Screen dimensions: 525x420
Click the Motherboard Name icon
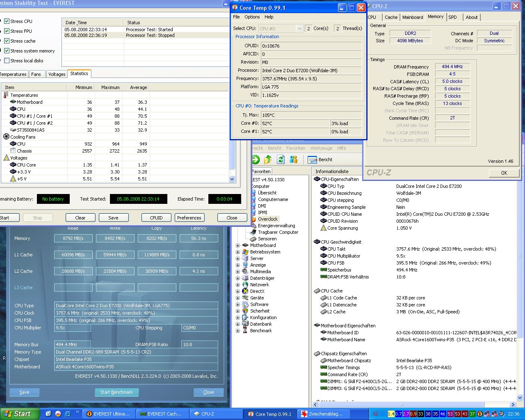(x=324, y=340)
